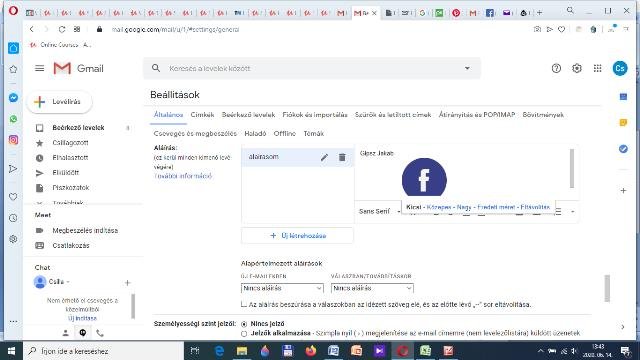Click Levélírás compose button

60,102
